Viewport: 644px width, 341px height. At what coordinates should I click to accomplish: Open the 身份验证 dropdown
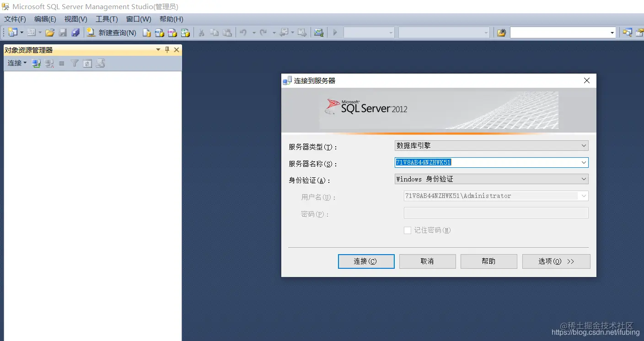492,179
